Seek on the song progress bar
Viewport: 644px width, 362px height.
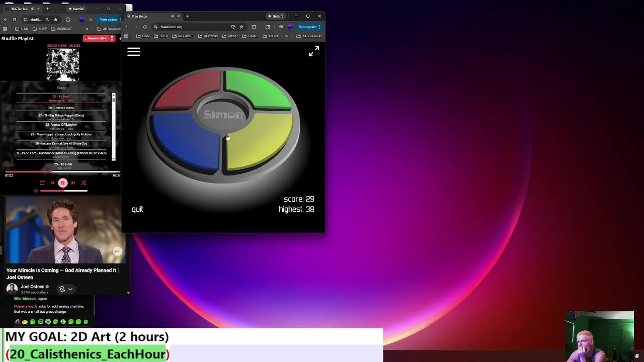pyautogui.click(x=63, y=171)
